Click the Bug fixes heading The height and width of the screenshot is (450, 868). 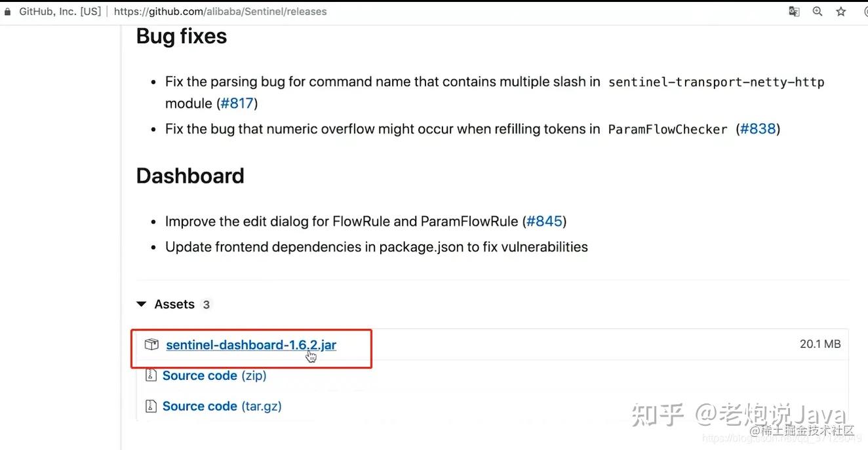point(182,37)
